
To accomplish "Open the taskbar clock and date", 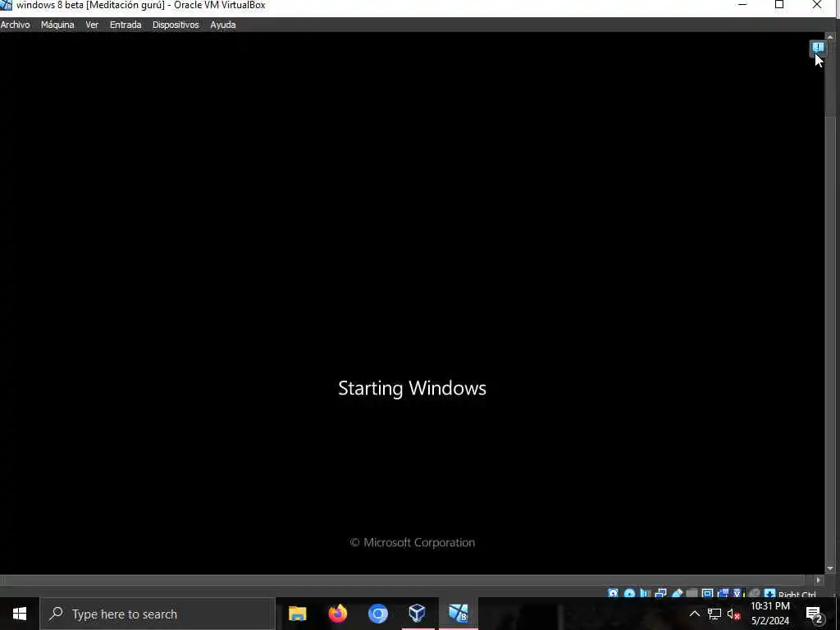I will point(770,614).
